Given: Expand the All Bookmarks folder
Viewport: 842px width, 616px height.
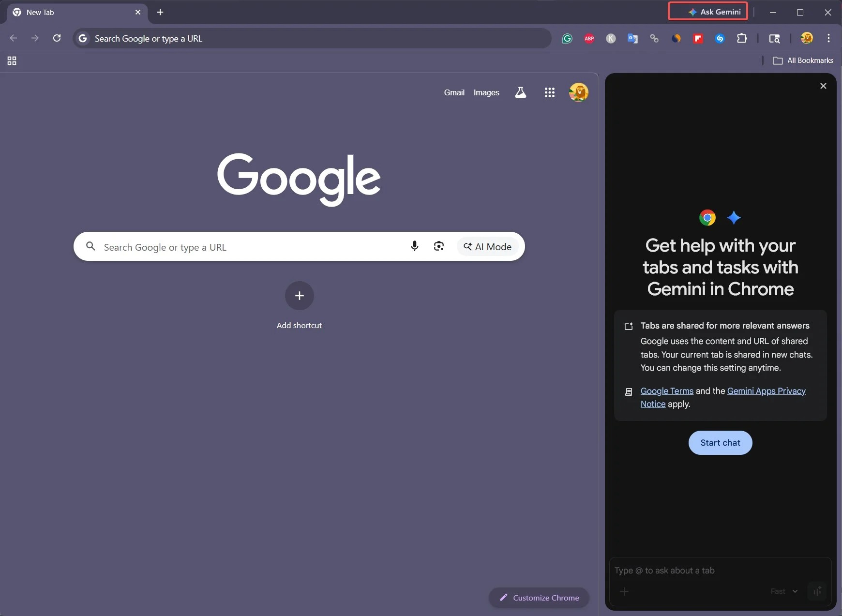Looking at the screenshot, I should [803, 60].
